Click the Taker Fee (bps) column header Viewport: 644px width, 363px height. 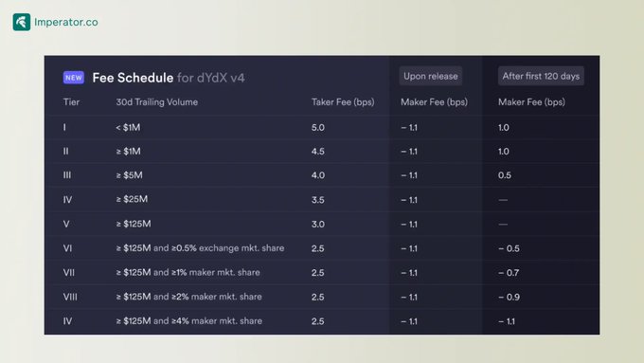tap(343, 102)
